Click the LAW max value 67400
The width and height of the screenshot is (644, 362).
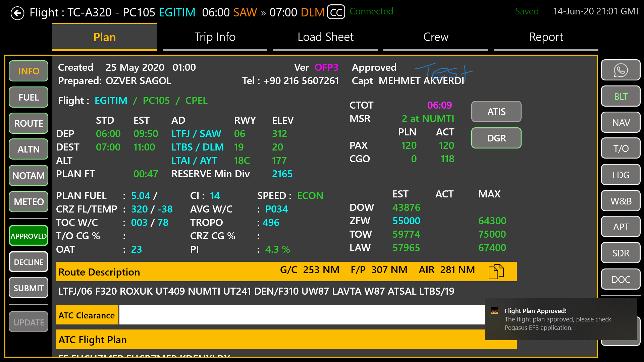[x=492, y=248]
